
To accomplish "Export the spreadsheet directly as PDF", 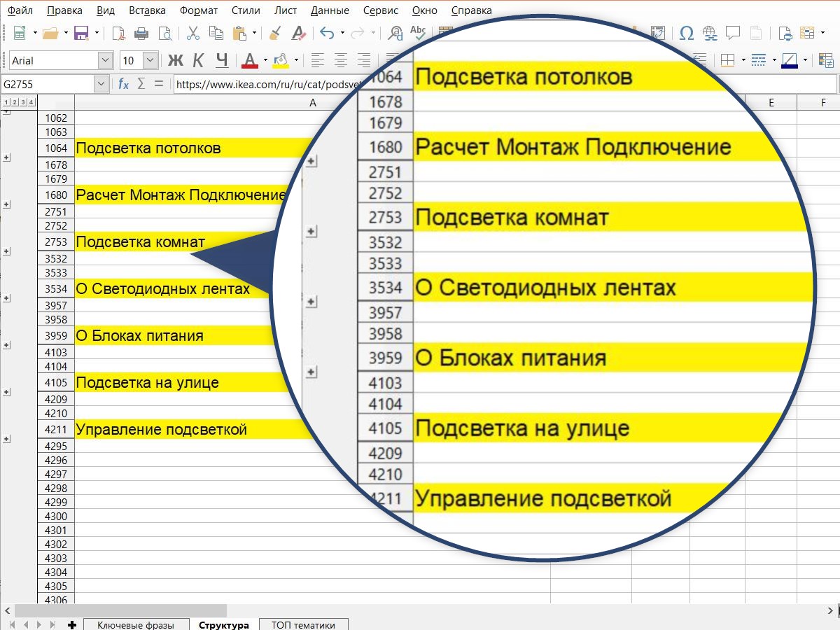I will click(x=119, y=33).
